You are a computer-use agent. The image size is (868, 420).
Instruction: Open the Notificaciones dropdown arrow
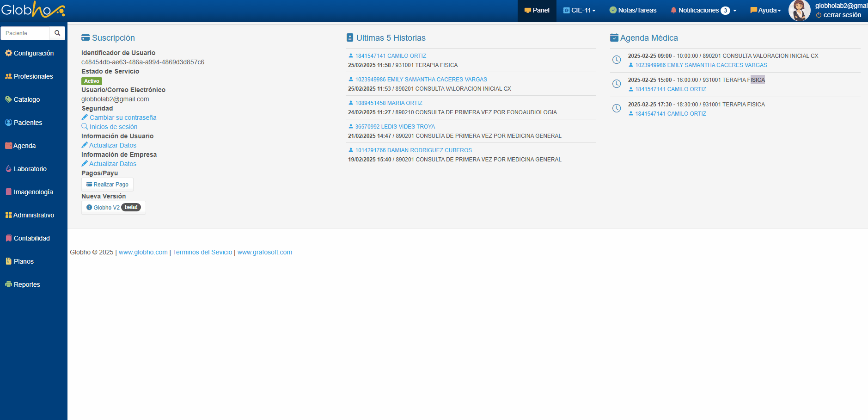click(735, 11)
